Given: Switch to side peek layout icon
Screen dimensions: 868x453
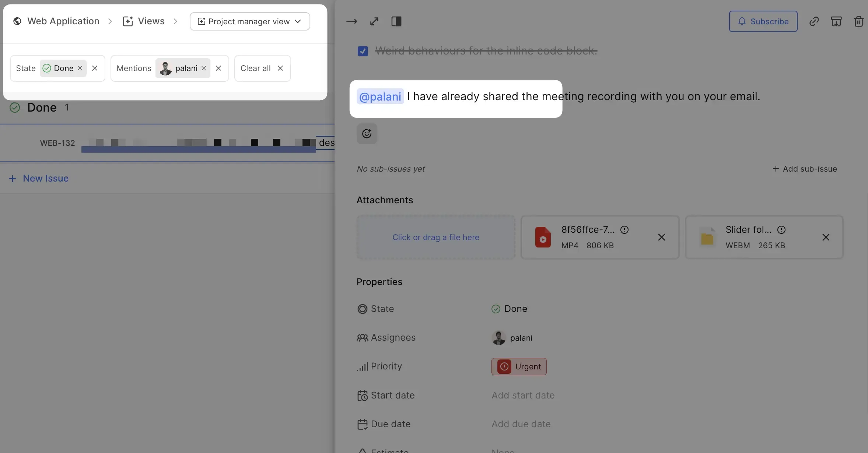Looking at the screenshot, I should pos(396,21).
